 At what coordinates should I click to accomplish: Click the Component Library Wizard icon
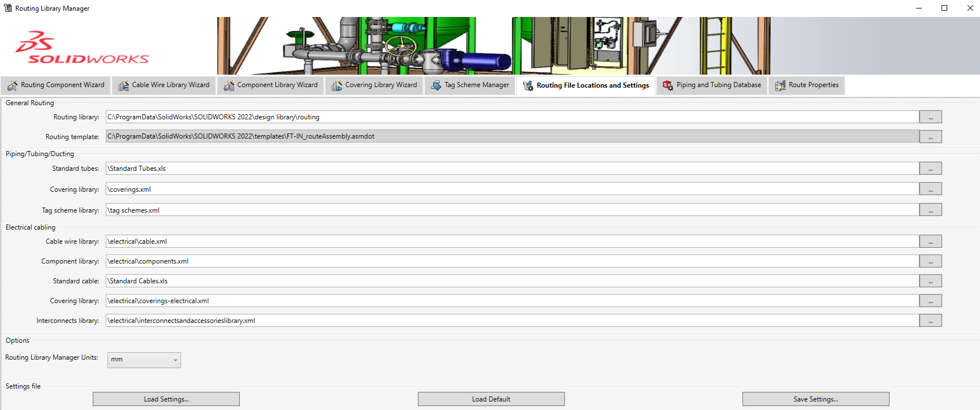228,85
